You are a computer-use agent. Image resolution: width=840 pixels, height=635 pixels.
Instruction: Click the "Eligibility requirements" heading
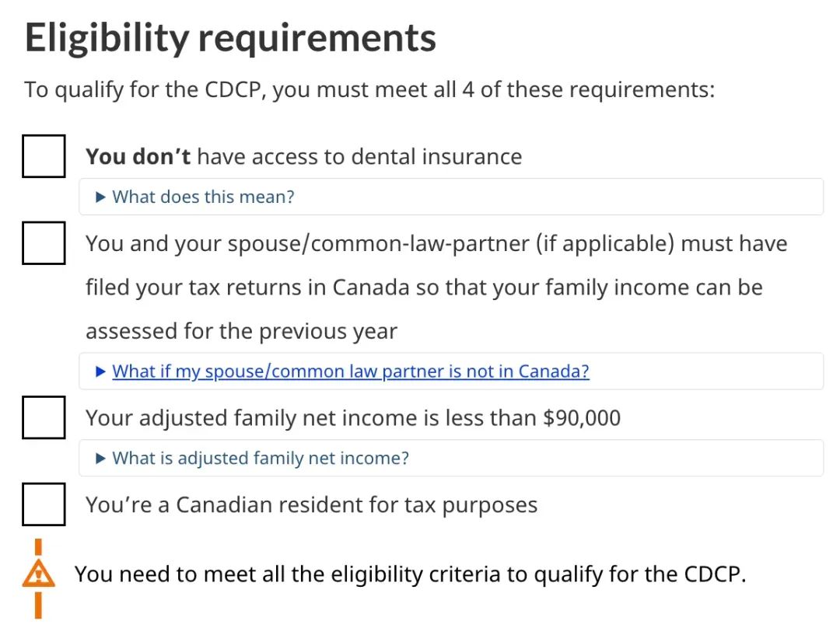230,38
